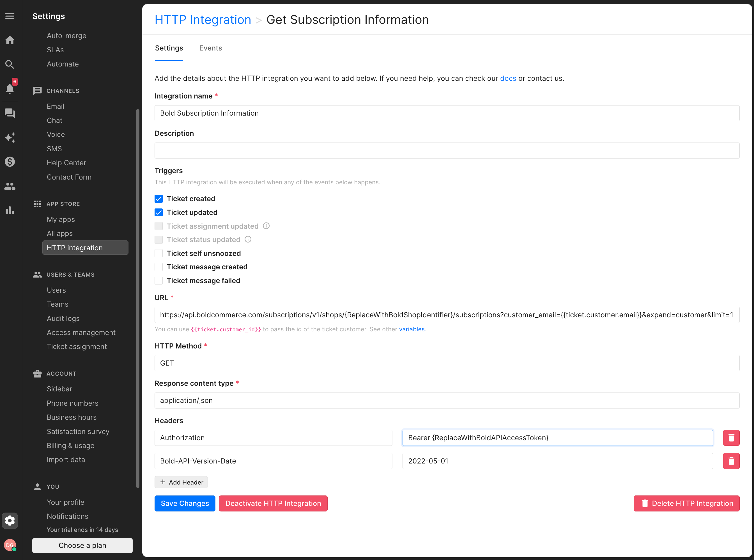Viewport: 754px width, 560px height.
Task: Click Add Header button
Action: tap(181, 482)
